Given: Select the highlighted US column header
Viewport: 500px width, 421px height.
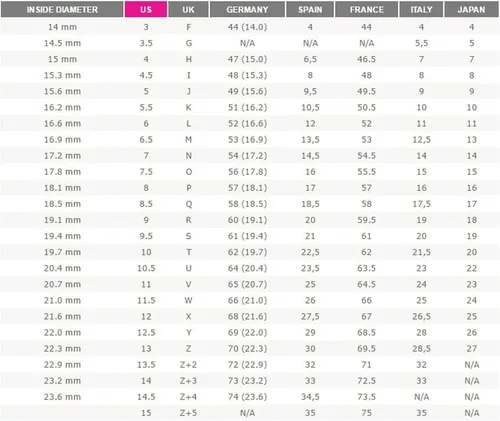Looking at the screenshot, I should coord(146,9).
